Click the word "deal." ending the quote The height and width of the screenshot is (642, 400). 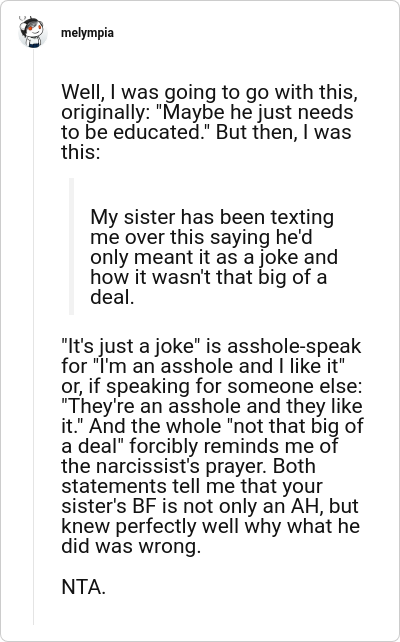point(112,297)
